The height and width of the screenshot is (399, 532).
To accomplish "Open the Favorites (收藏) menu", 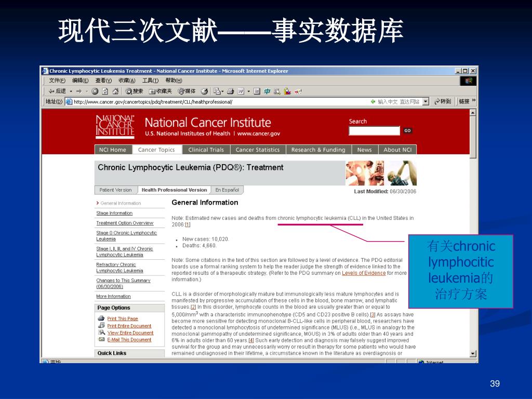I will pos(127,81).
